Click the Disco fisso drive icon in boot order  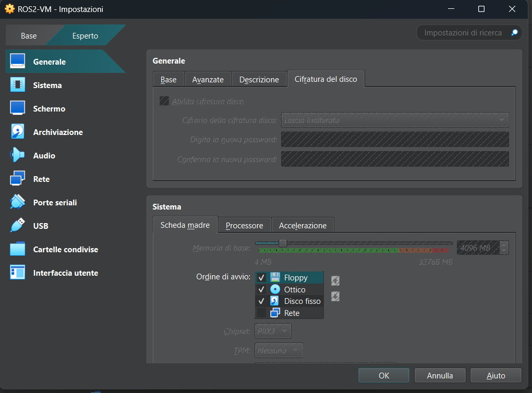[x=275, y=301]
